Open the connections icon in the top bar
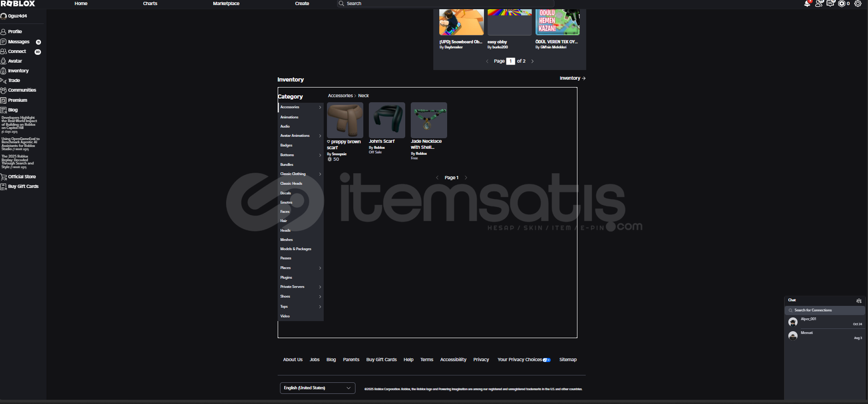 [819, 4]
